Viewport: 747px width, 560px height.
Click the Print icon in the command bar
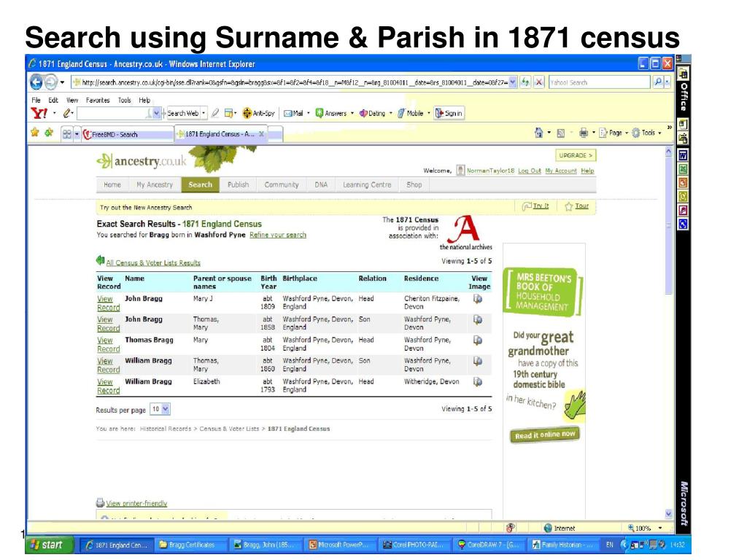(584, 133)
